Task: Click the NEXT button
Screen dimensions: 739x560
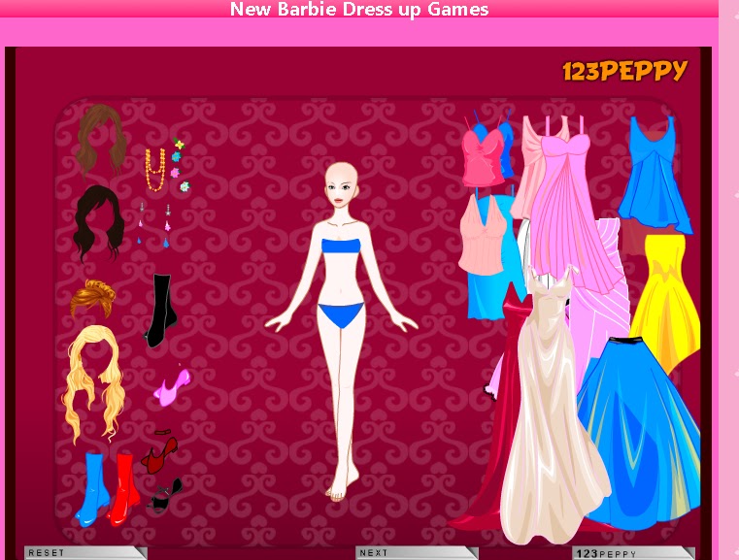Action: coord(417,553)
